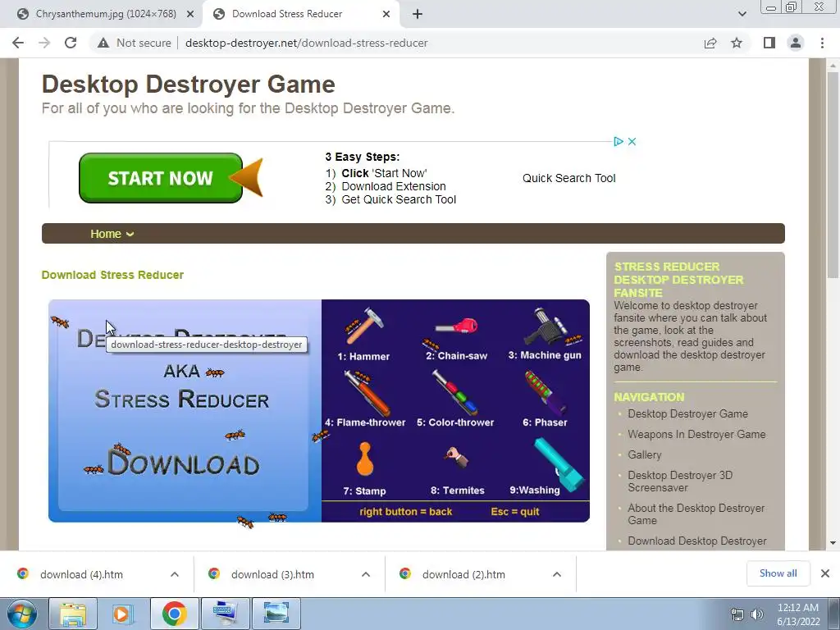Click Show all downloads
The height and width of the screenshot is (630, 840).
pyautogui.click(x=778, y=573)
